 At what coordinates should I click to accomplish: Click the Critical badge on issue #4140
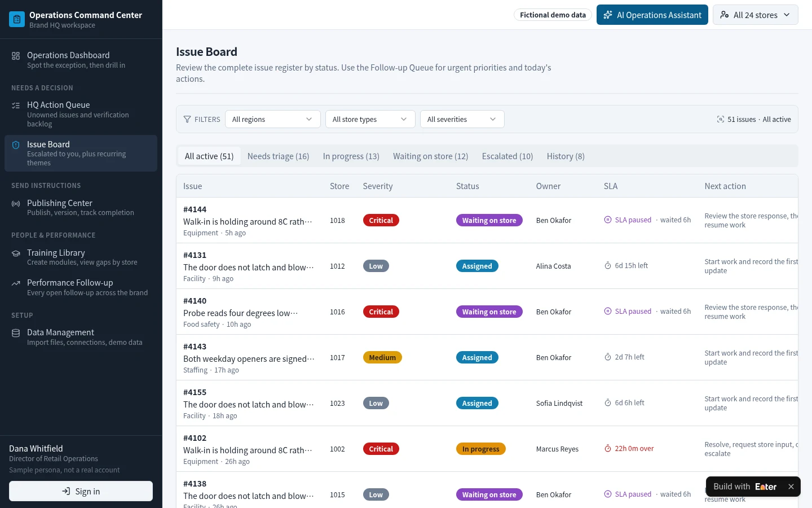click(381, 312)
